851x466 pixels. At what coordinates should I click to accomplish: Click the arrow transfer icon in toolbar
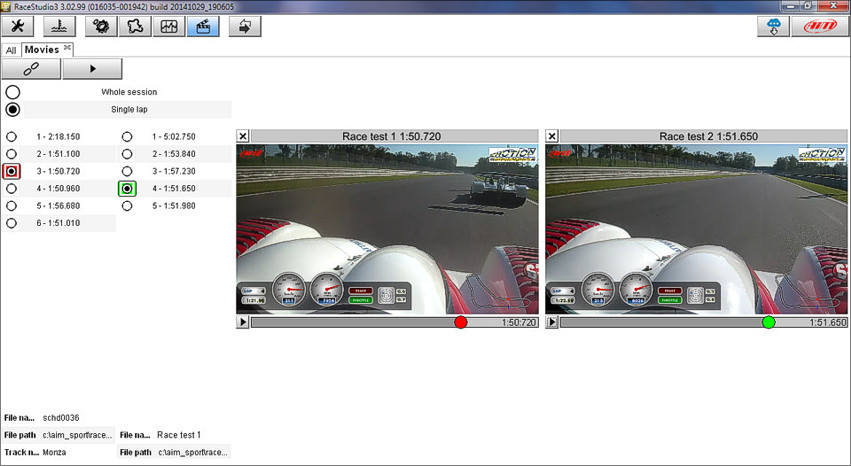[x=244, y=27]
